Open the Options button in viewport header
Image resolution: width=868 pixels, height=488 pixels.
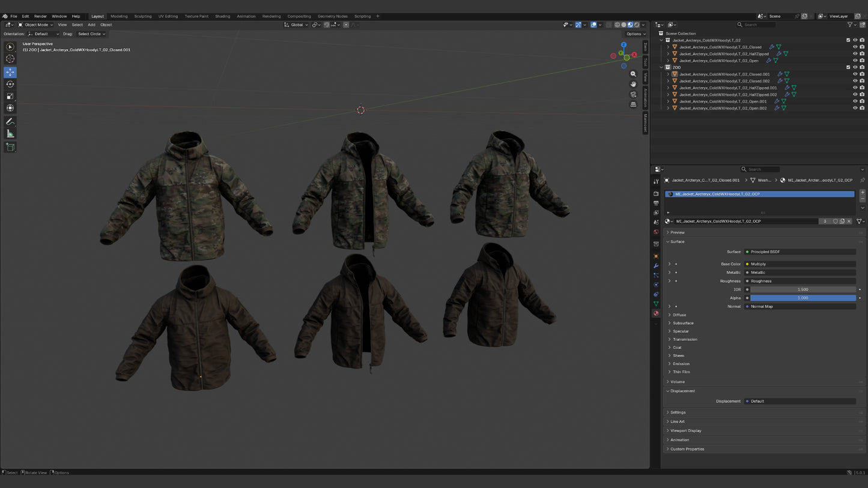(x=636, y=34)
